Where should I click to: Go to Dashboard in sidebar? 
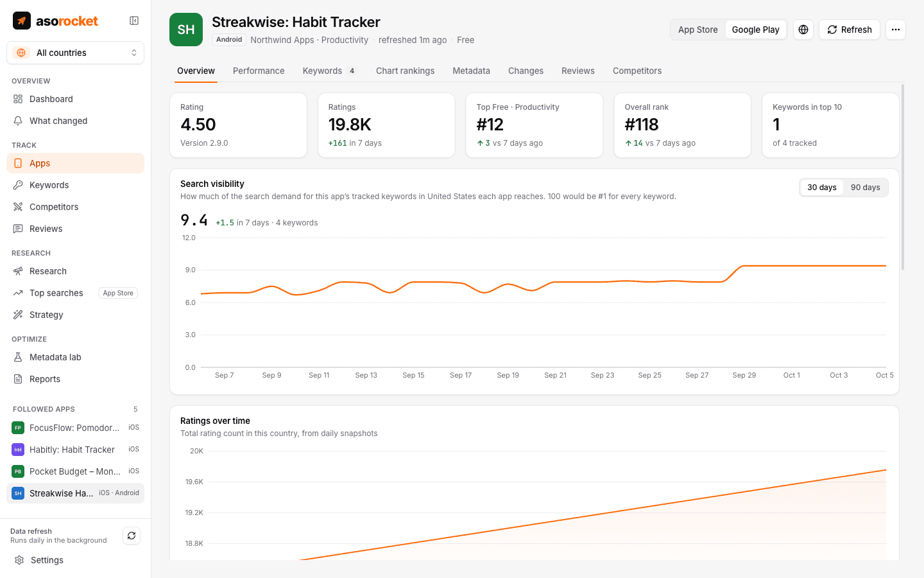click(x=75, y=99)
